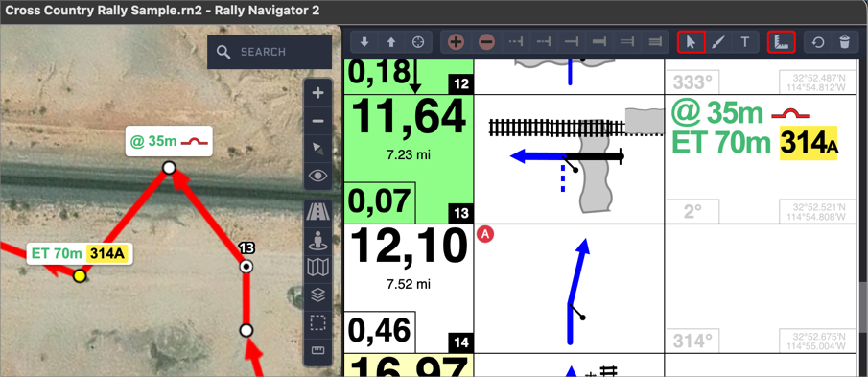Viewport: 868px width, 377px height.
Task: Click the small ruler icon in map sidebar
Action: point(317,351)
